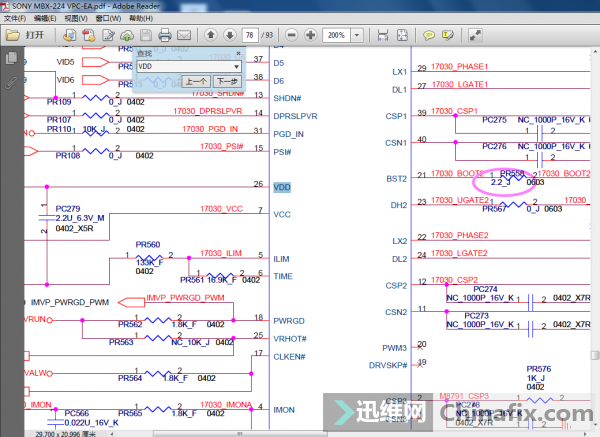Click the zoom in plus button
Screen dimensions: 600x437
tap(311, 35)
